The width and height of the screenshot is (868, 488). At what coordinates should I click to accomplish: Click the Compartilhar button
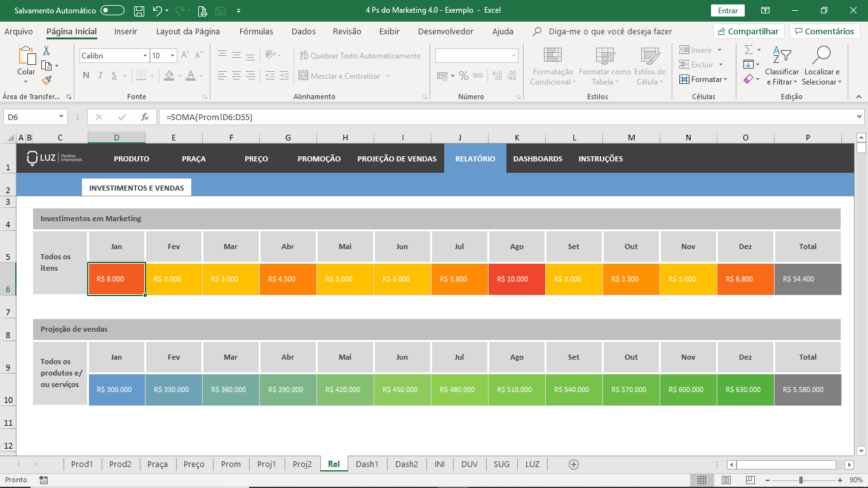pyautogui.click(x=749, y=31)
